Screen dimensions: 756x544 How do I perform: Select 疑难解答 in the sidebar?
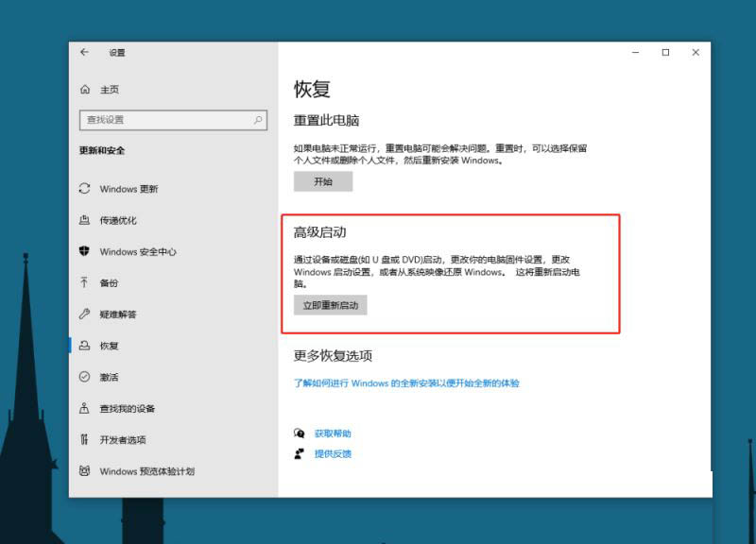[118, 314]
